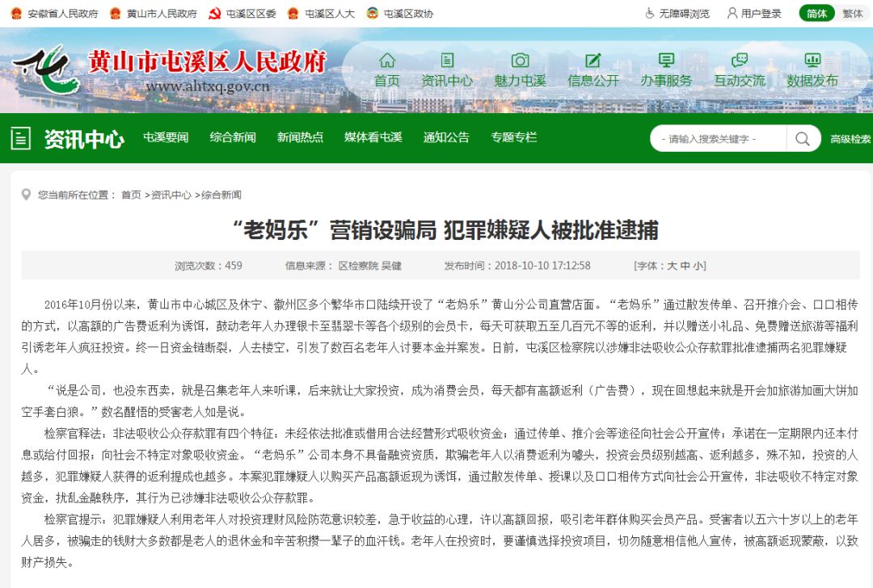873x588 pixels.
Task: Set font size to 中
Action: point(685,266)
